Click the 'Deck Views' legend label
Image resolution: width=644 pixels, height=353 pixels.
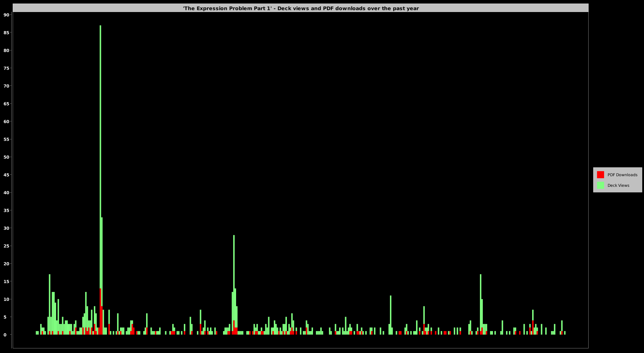618,185
